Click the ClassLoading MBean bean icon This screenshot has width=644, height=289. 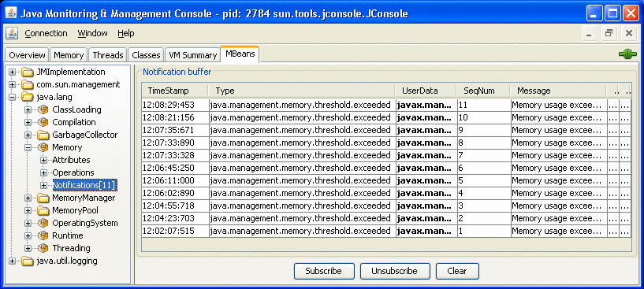click(x=43, y=109)
